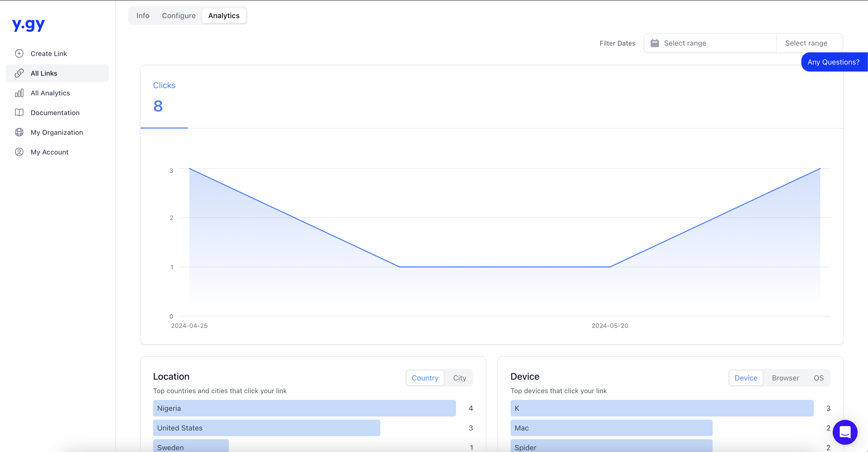Image resolution: width=868 pixels, height=452 pixels.
Task: Click the start date Select range field
Action: [710, 43]
